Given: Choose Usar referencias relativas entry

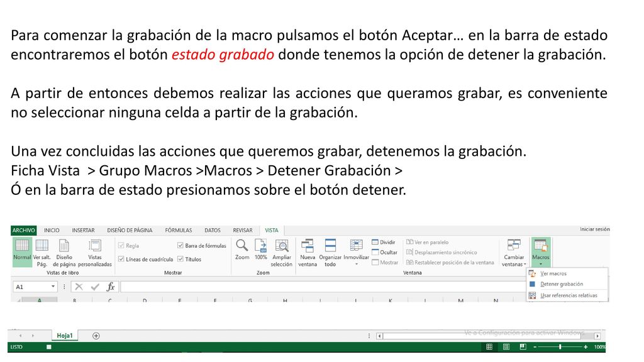Looking at the screenshot, I should pyautogui.click(x=567, y=295).
